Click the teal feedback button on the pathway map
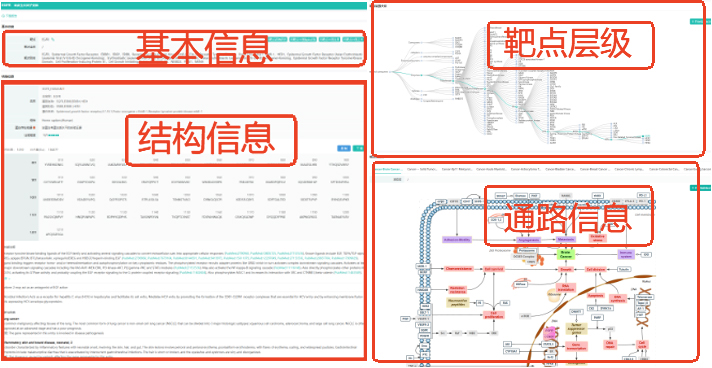Image resolution: width=712 pixels, height=368 pixels. [x=700, y=188]
